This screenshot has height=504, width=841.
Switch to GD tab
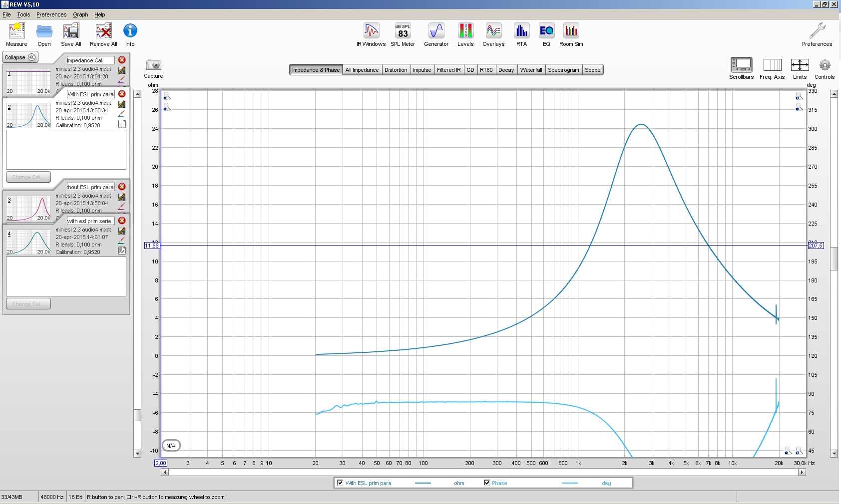(470, 70)
